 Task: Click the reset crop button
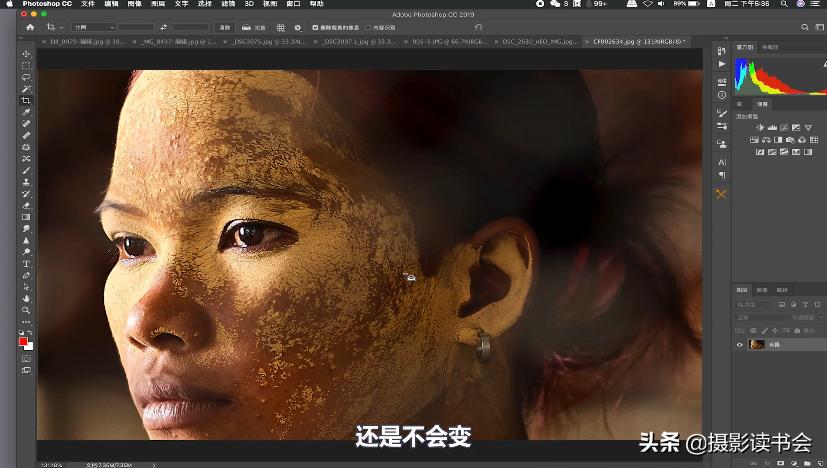[478, 27]
